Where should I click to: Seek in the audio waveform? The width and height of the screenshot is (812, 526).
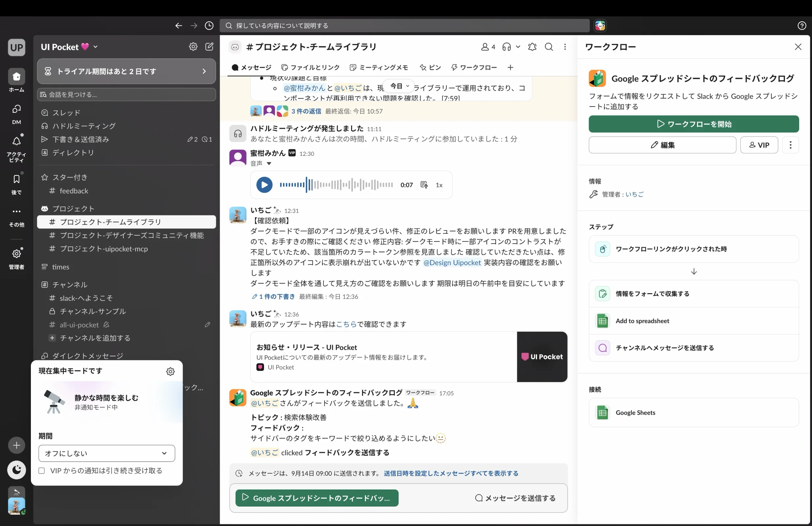336,185
